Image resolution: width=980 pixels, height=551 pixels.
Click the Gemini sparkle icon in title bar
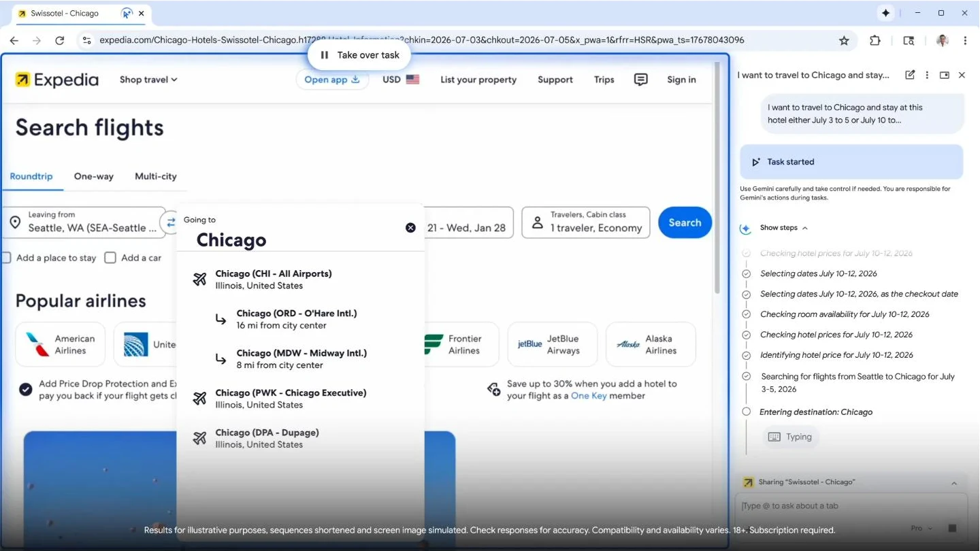(x=885, y=13)
